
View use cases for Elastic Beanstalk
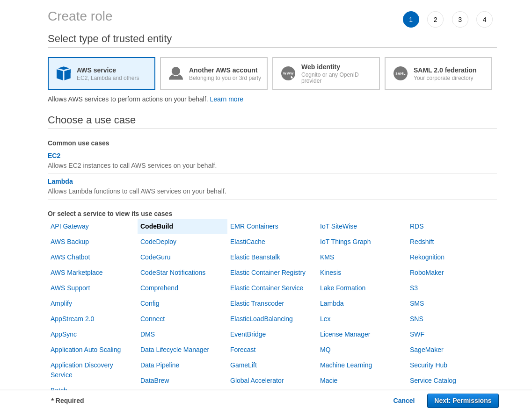click(255, 257)
